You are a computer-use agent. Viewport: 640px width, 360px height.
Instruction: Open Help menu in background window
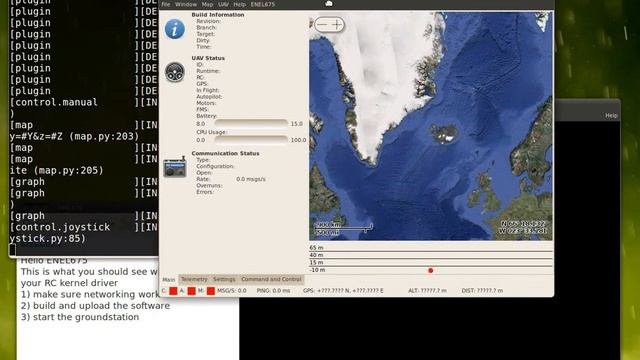(611, 116)
